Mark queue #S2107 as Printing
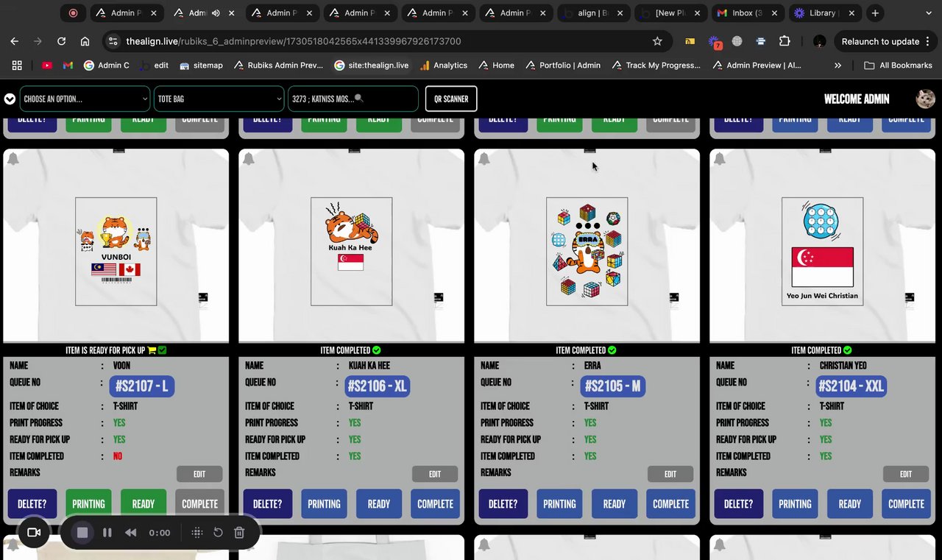Image resolution: width=942 pixels, height=560 pixels. [88, 504]
